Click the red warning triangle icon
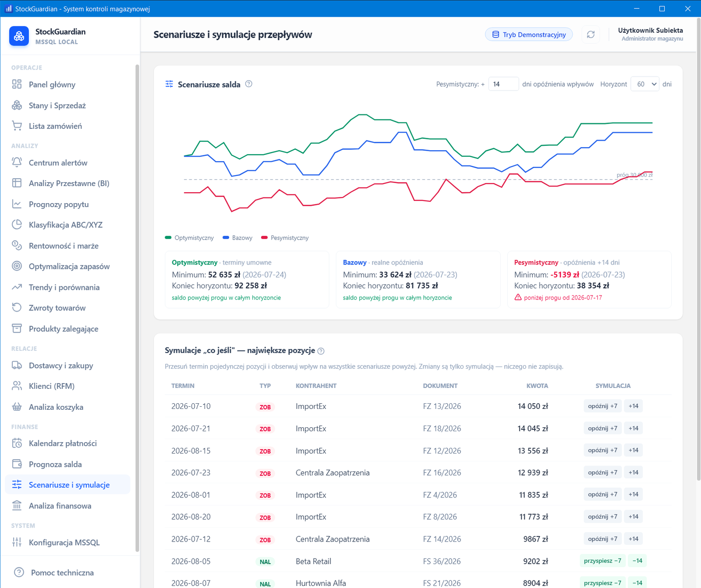Screen dimensions: 701x588 [x=518, y=297]
